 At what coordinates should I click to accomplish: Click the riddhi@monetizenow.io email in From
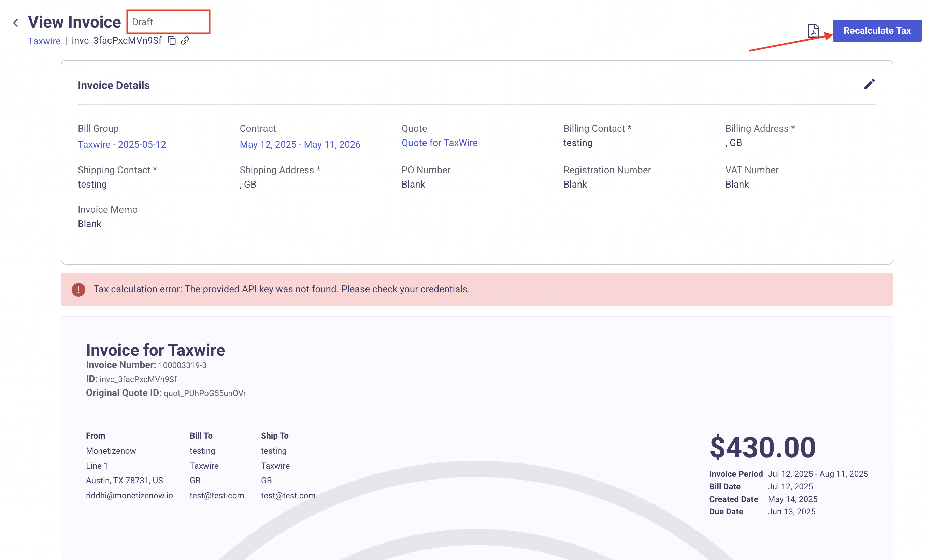[129, 496]
